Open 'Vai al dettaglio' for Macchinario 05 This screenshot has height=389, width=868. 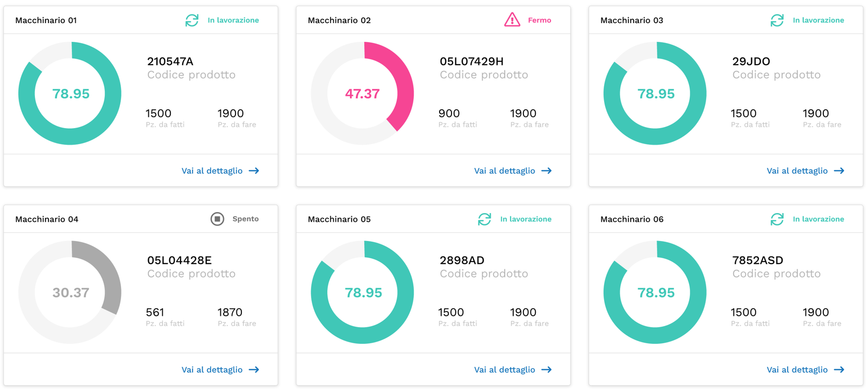tap(513, 370)
